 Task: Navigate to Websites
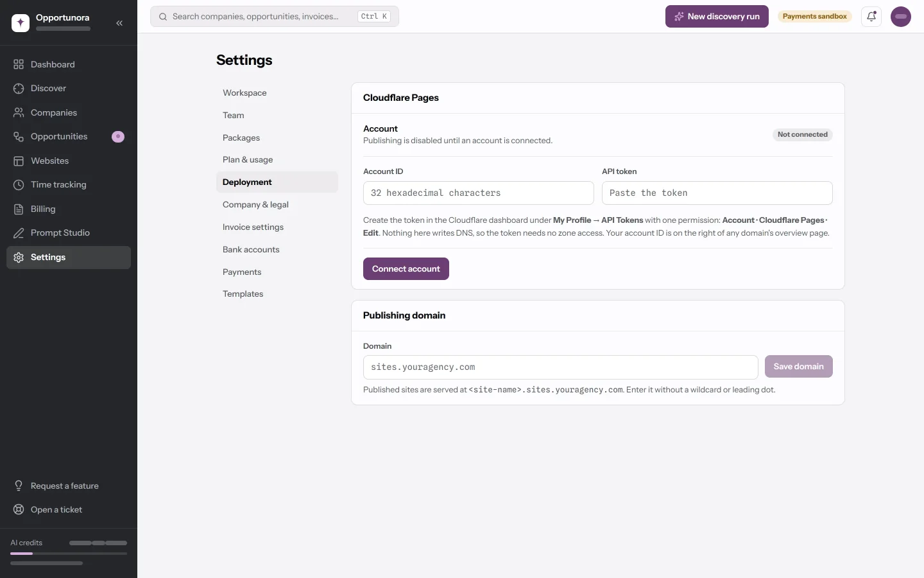pyautogui.click(x=69, y=161)
